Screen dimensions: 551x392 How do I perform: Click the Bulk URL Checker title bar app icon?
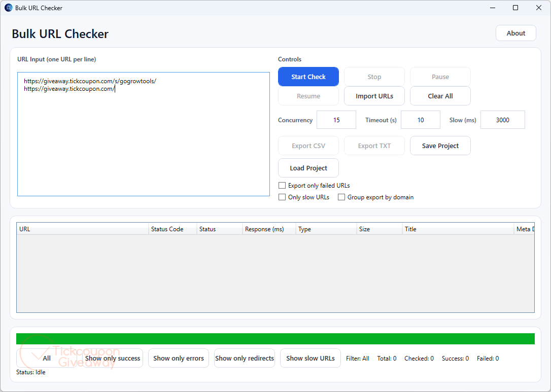(9, 8)
